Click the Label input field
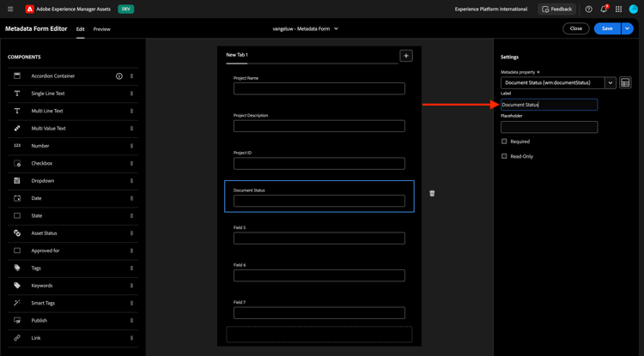The image size is (644, 356). pyautogui.click(x=549, y=105)
